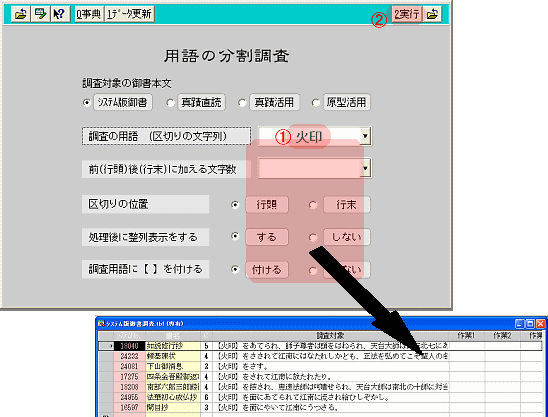Click the folder icon beside 2実行

[x=432, y=14]
